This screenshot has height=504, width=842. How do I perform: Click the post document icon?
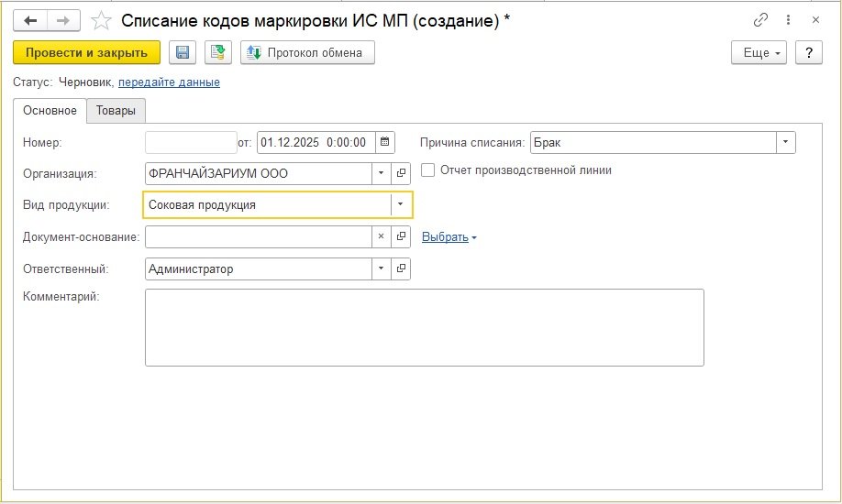click(x=218, y=53)
